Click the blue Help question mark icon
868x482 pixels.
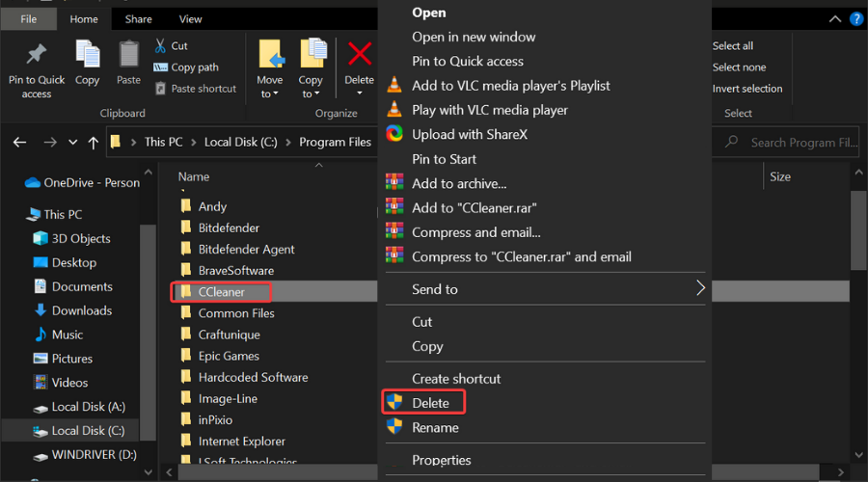click(856, 19)
